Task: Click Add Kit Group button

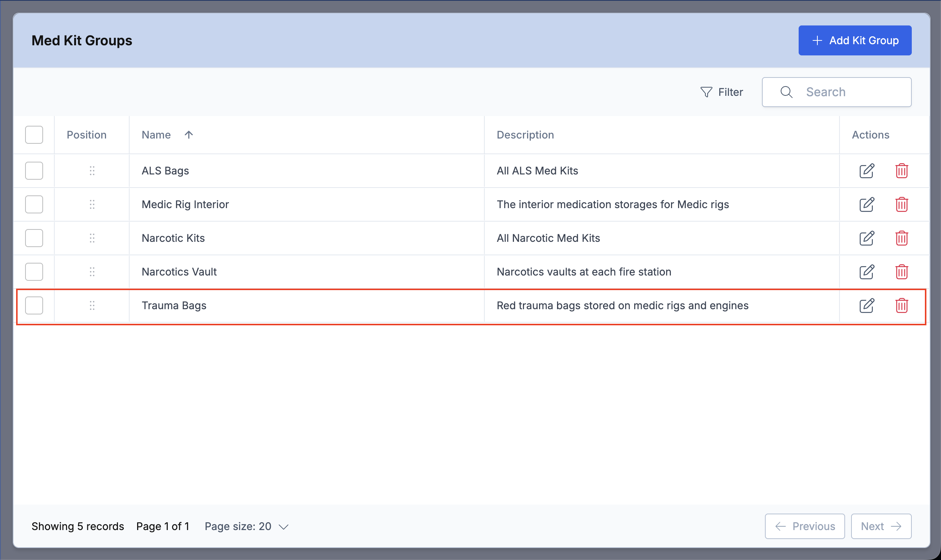Action: [855, 40]
